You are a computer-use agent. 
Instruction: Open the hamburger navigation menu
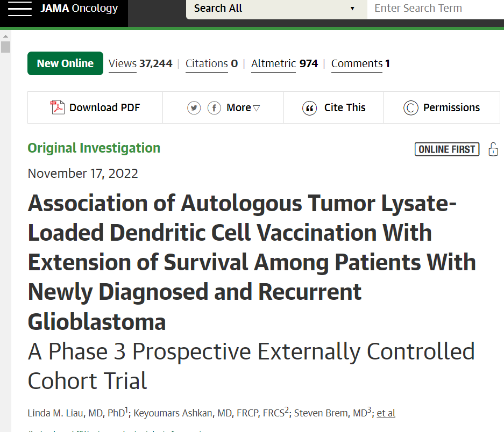point(20,9)
